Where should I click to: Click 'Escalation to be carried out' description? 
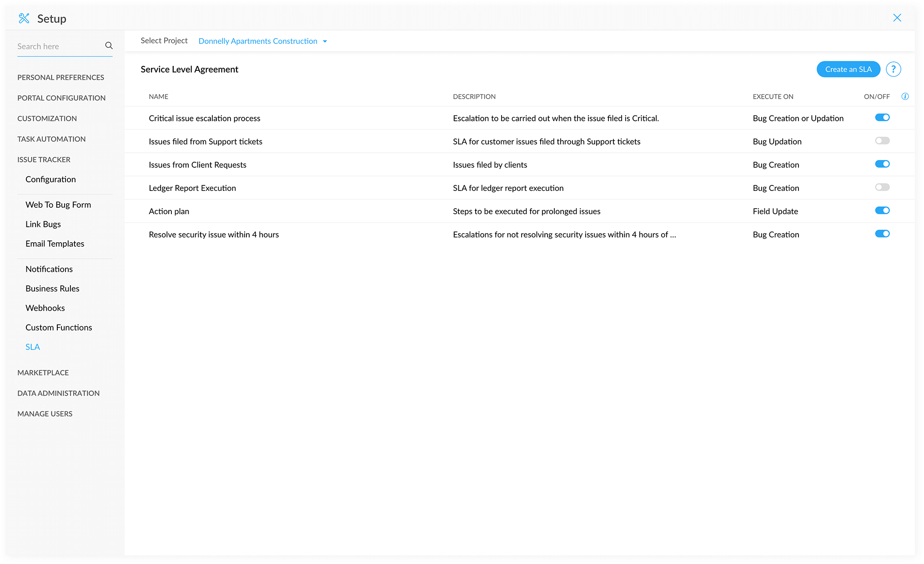(x=556, y=118)
